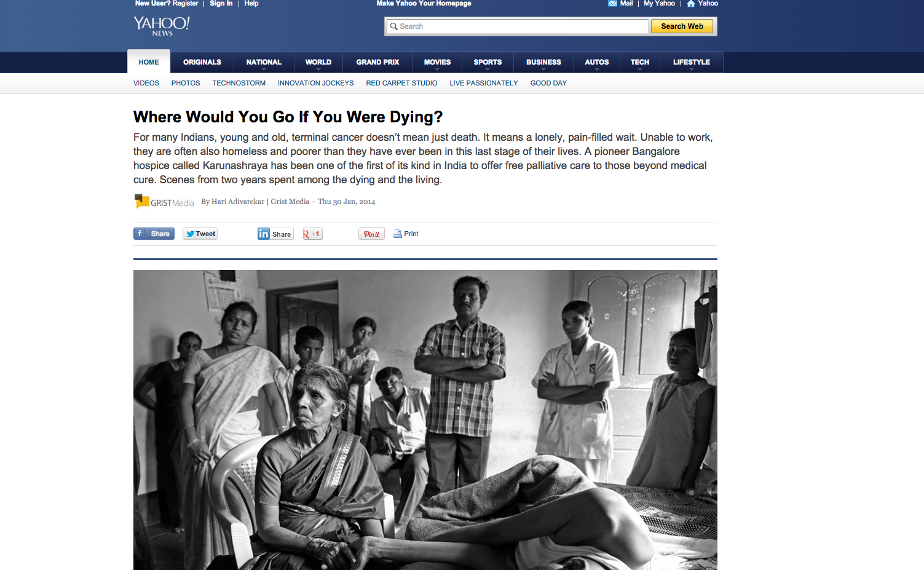
Task: Go to Yahoo via the home icon
Action: [x=690, y=4]
